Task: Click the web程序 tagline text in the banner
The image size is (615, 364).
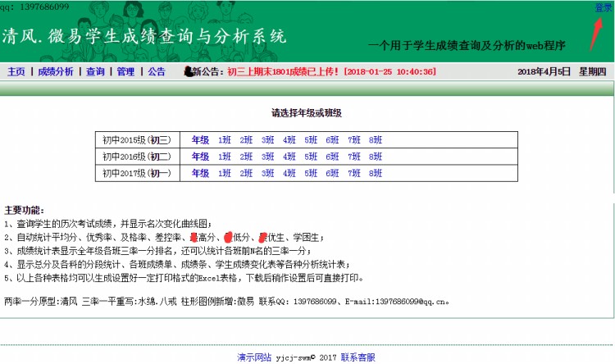Action: (467, 46)
